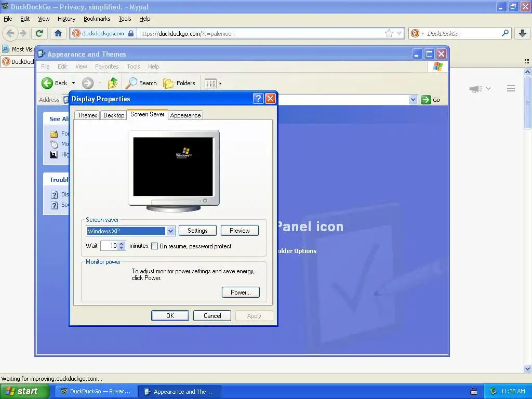The width and height of the screenshot is (532, 399).
Task: Click the Most Visited bookmark icon
Action: click(5, 49)
